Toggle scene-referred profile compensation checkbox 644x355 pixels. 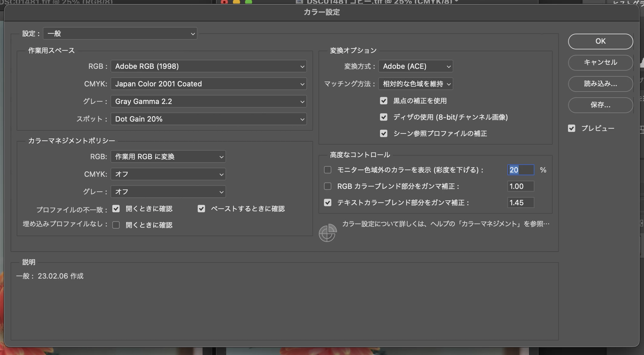coord(384,133)
